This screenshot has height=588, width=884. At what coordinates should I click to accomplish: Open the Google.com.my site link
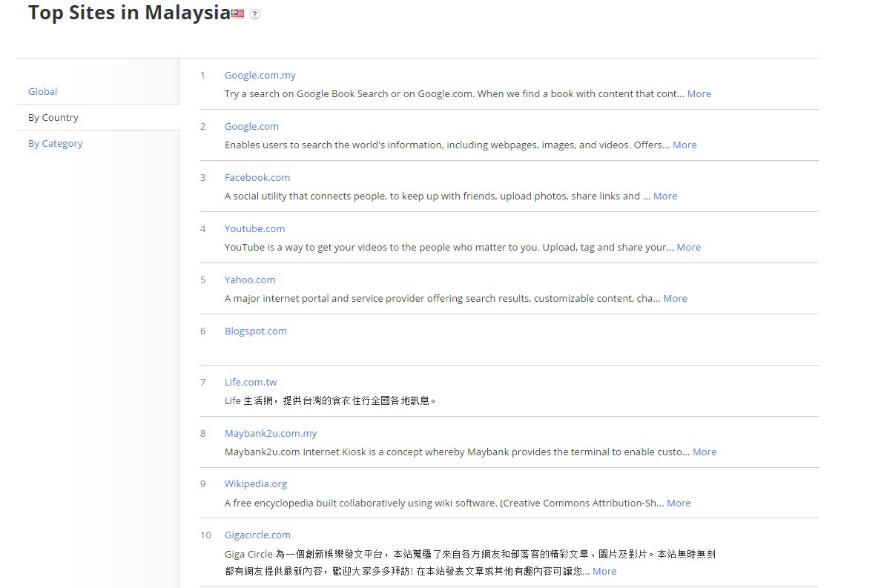tap(260, 75)
